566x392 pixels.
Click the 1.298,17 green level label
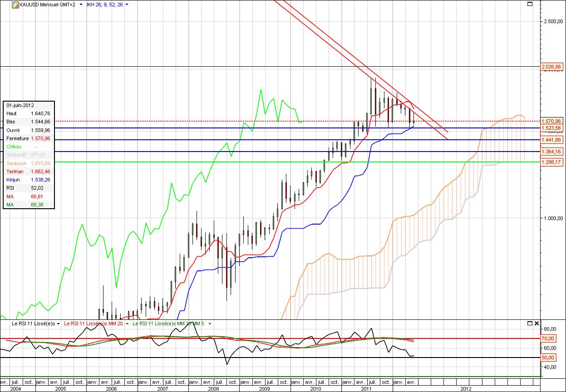(x=551, y=162)
